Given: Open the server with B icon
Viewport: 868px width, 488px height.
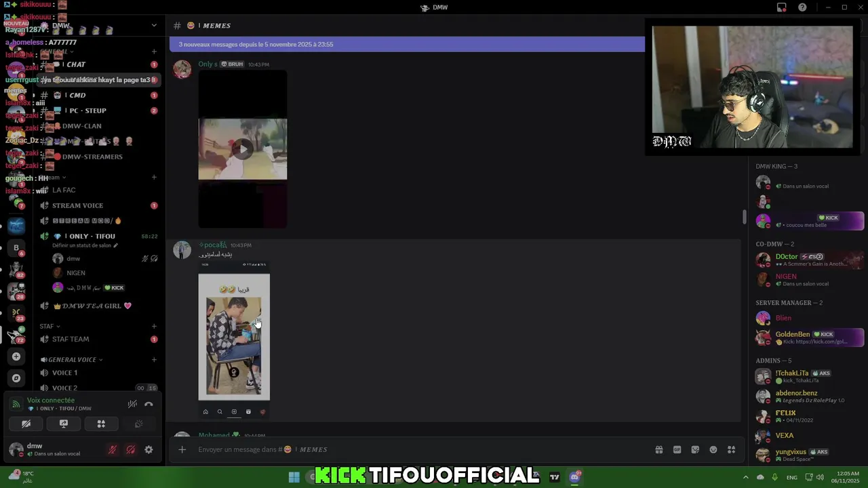Looking at the screenshot, I should (16, 248).
